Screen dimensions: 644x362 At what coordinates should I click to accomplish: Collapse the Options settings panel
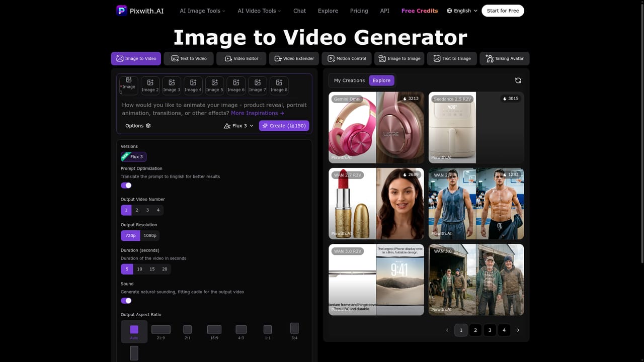tap(138, 126)
